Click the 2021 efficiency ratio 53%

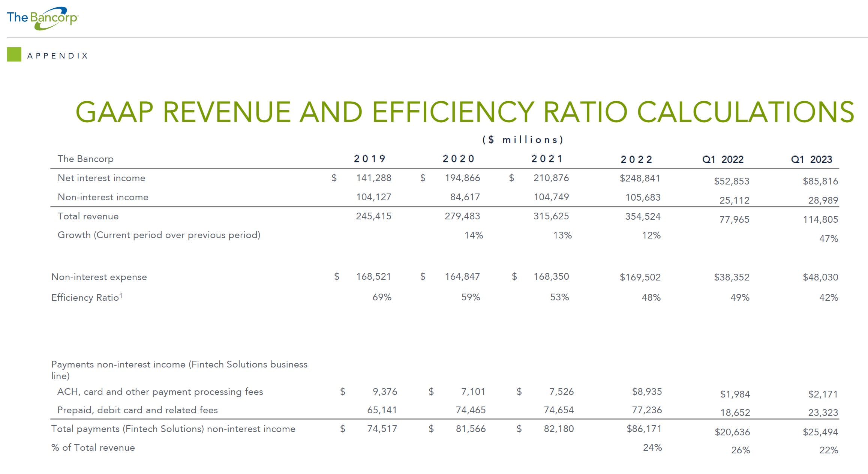[x=559, y=297]
